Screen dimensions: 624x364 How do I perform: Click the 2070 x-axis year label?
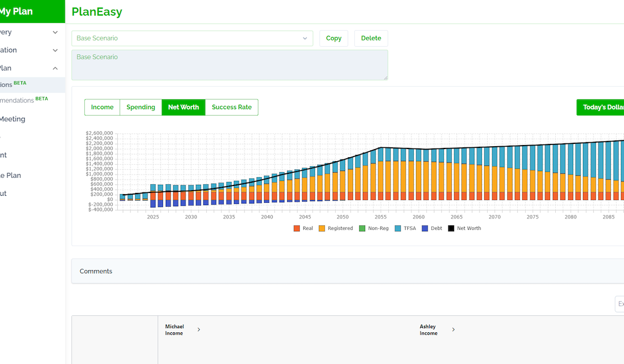coord(495,217)
